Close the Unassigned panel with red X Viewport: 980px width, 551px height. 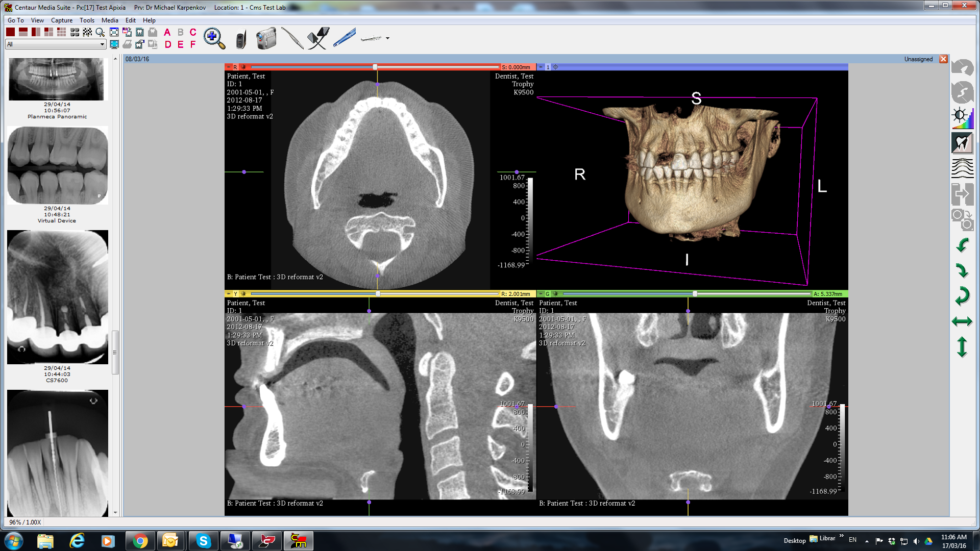tap(943, 59)
